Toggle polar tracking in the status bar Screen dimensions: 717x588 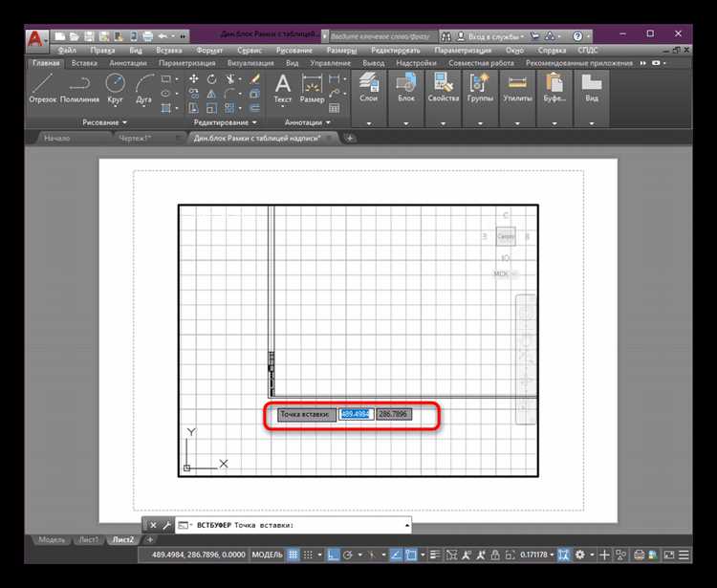[348, 555]
